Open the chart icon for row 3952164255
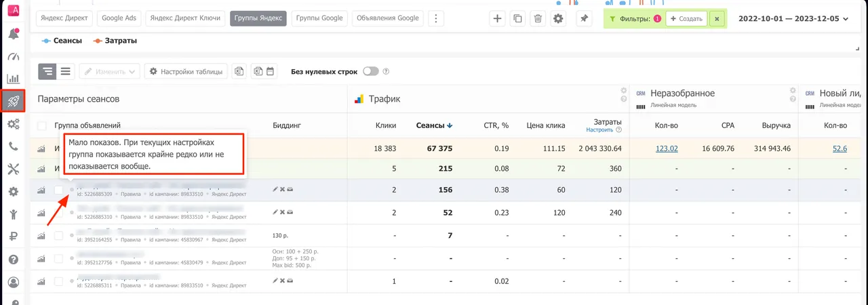The height and width of the screenshot is (305, 868). point(41,235)
